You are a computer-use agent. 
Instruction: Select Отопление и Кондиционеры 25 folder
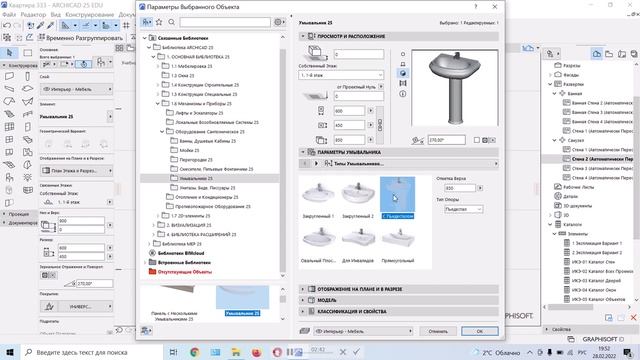click(x=202, y=197)
